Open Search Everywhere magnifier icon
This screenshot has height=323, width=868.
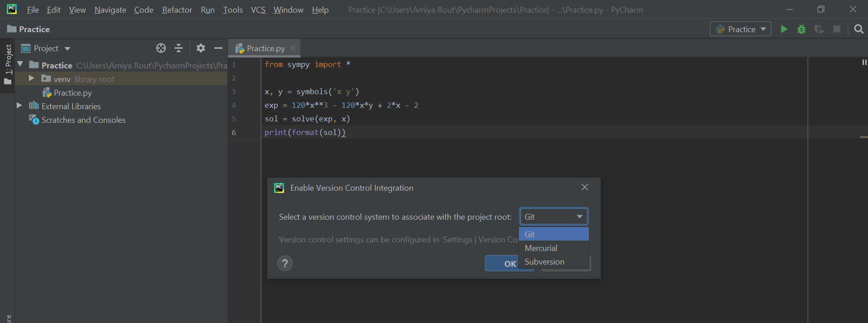click(859, 29)
